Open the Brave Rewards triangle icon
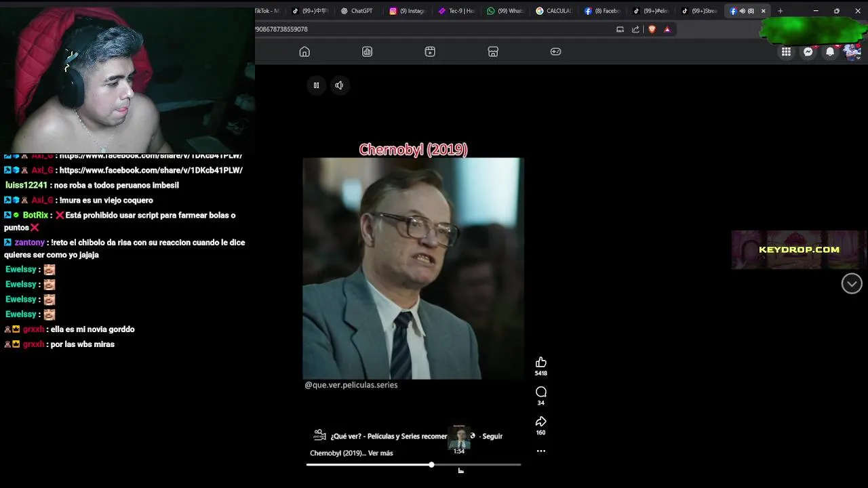Screen dimensions: 868x488 [x=667, y=29]
